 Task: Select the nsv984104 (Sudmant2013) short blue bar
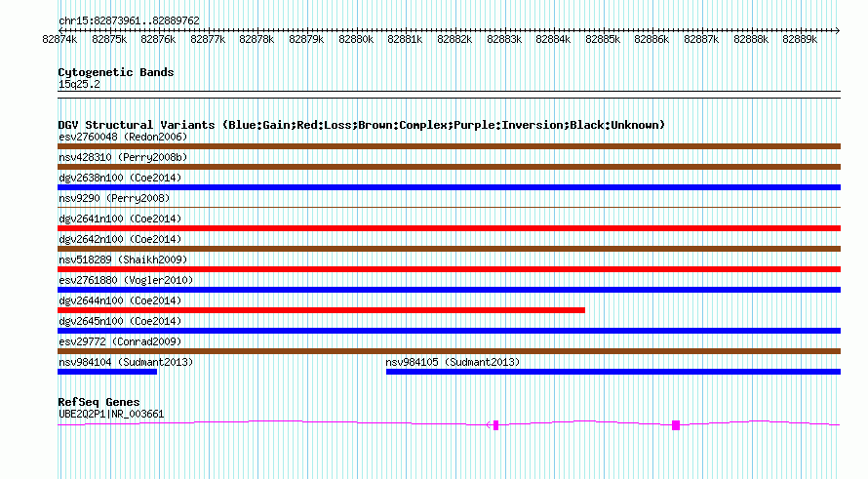pyautogui.click(x=107, y=372)
